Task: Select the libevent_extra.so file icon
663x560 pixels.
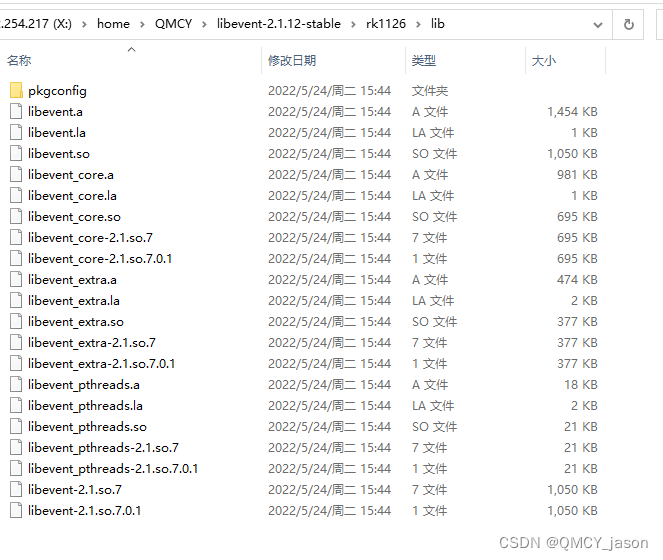Action: (x=16, y=321)
